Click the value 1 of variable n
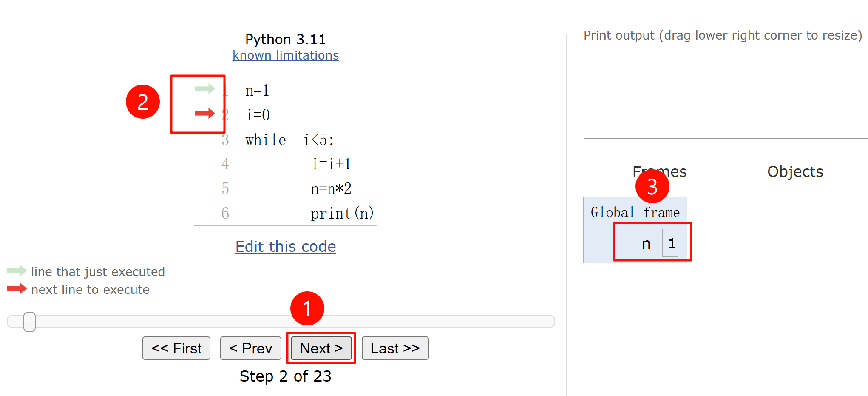The height and width of the screenshot is (396, 868). pos(672,244)
